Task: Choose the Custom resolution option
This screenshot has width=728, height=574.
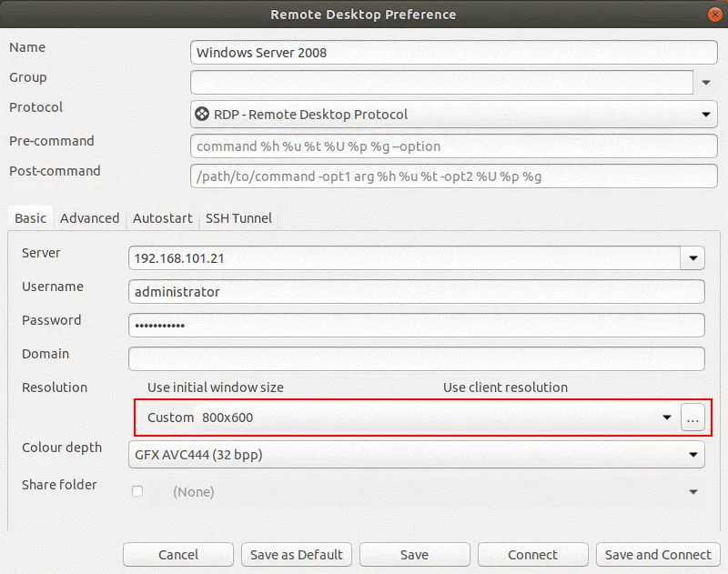Action: [x=170, y=418]
